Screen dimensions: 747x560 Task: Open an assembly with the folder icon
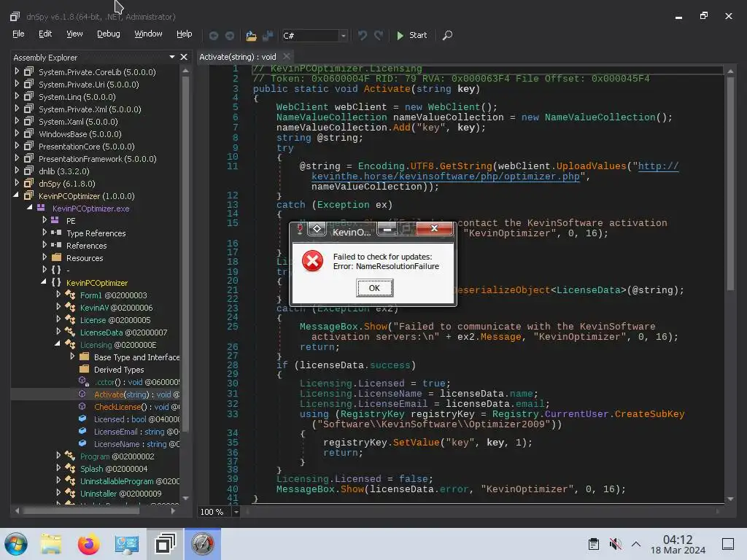[251, 36]
